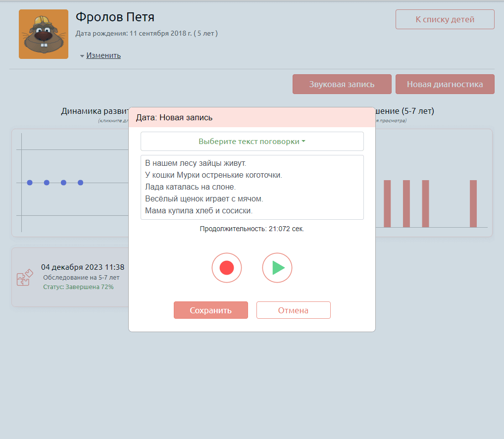Select the third blue dot on the chart
This screenshot has height=439, width=504.
63,183
